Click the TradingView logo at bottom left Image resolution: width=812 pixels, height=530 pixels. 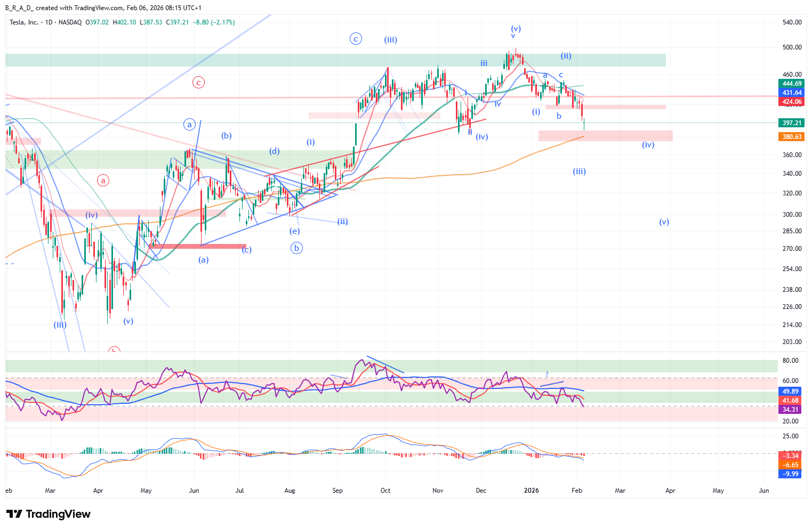point(49,514)
